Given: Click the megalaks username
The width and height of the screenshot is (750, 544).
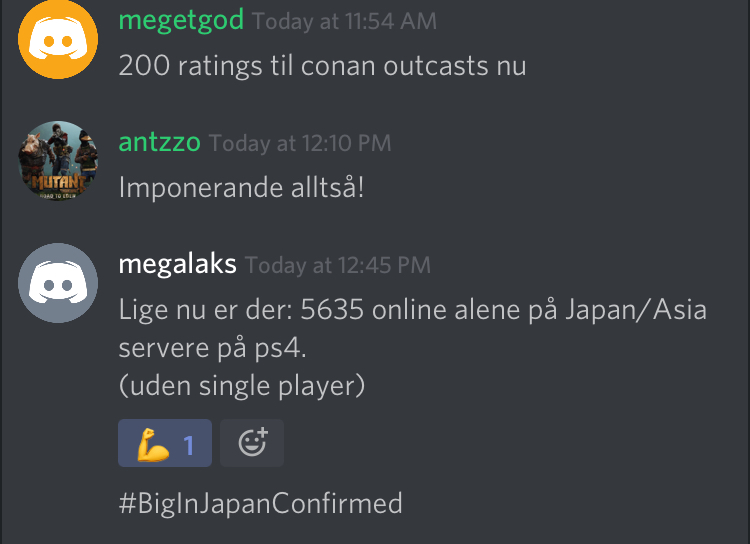Looking at the screenshot, I should pyautogui.click(x=177, y=264).
